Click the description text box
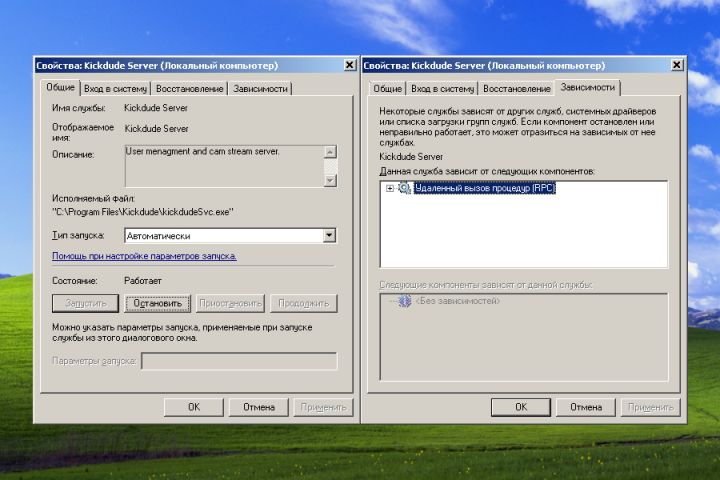The image size is (720, 480). click(x=224, y=166)
